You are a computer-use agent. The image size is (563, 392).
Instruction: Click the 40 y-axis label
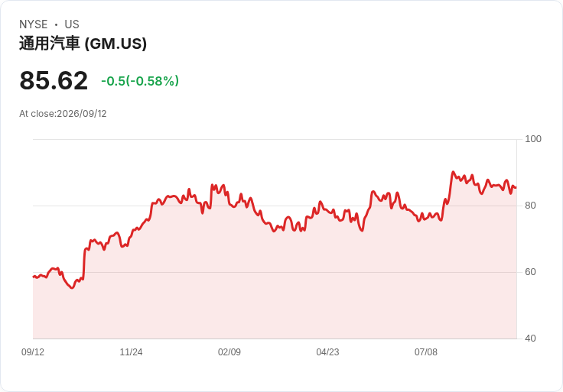(530, 339)
